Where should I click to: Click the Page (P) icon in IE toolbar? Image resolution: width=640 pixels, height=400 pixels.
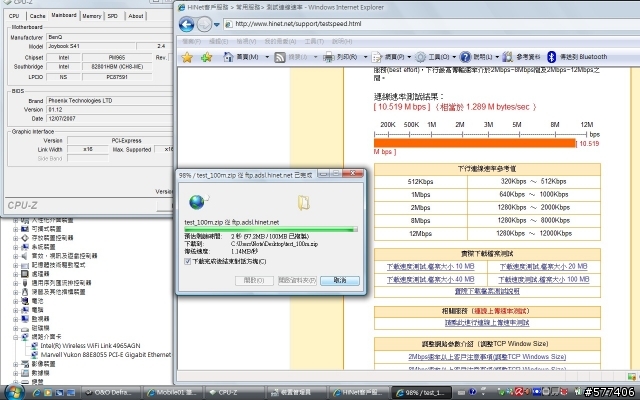point(377,57)
